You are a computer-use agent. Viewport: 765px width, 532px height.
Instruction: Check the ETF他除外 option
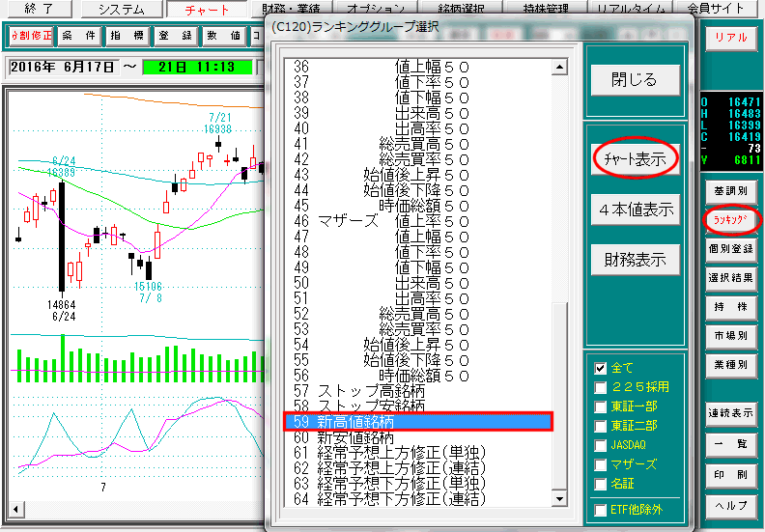(x=601, y=509)
